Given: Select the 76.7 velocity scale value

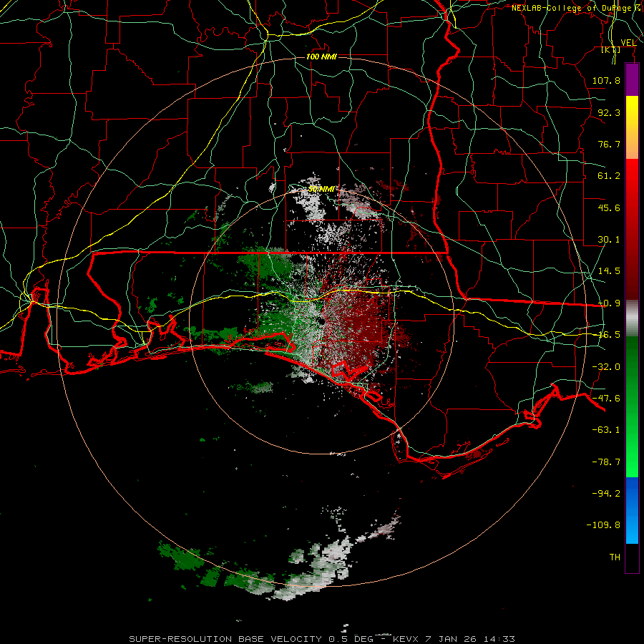Looking at the screenshot, I should click(x=609, y=144).
